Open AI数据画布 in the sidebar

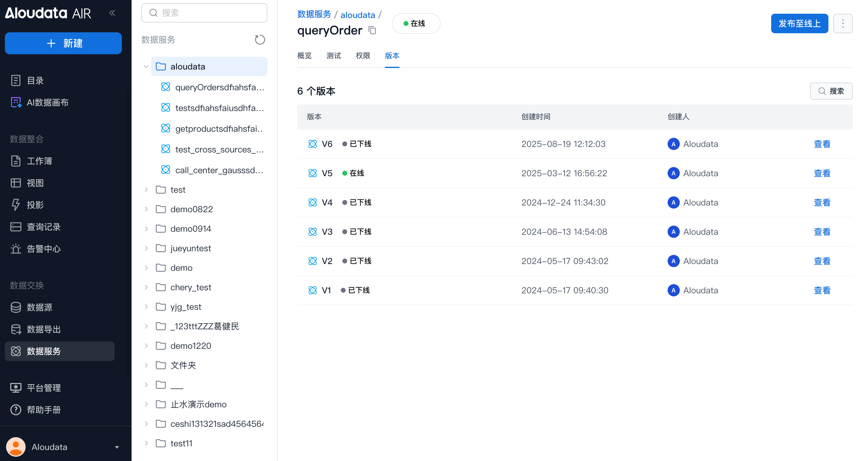click(x=47, y=102)
